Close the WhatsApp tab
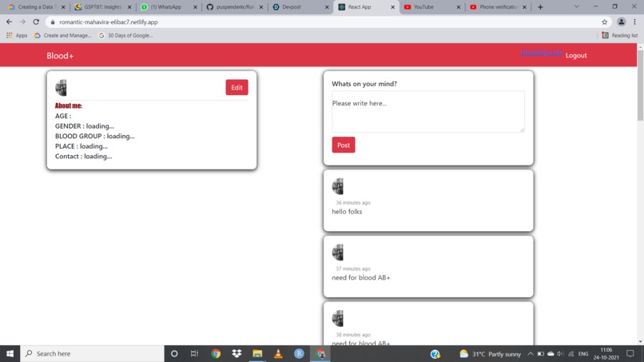 coord(195,7)
